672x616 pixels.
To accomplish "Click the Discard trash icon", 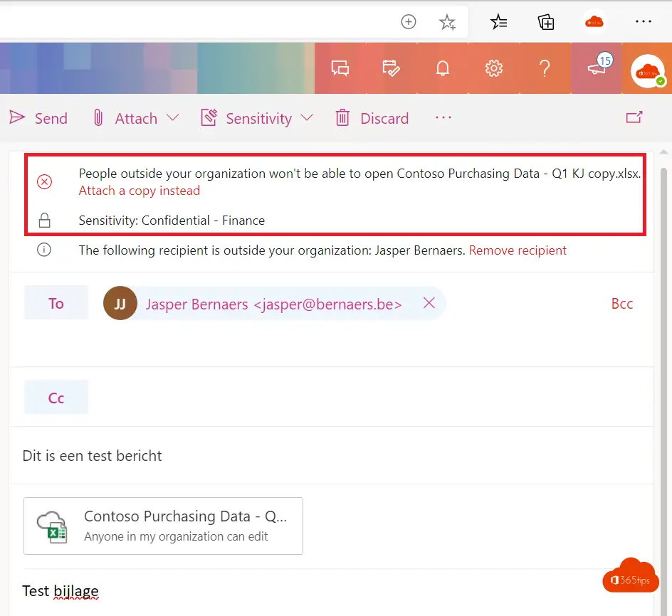I will [342, 117].
